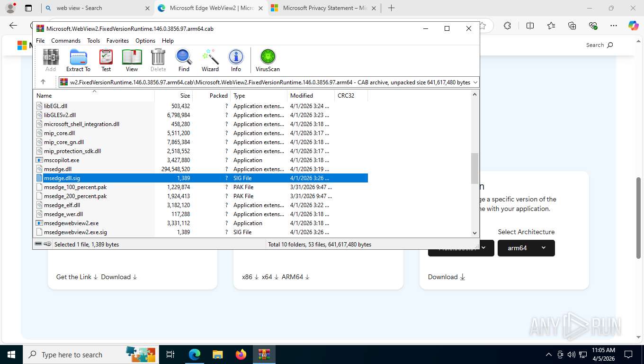Sort by Type column header
The height and width of the screenshot is (364, 644).
259,96
